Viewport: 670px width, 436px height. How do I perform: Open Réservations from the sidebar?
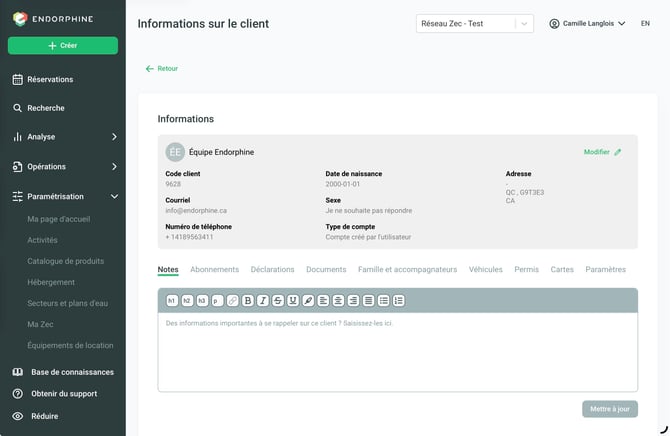[50, 80]
